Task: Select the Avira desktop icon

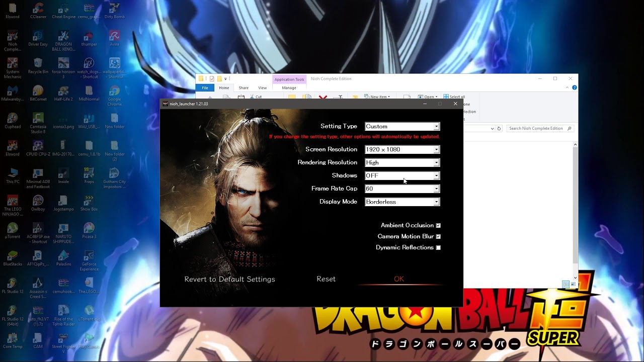Action: point(115,38)
